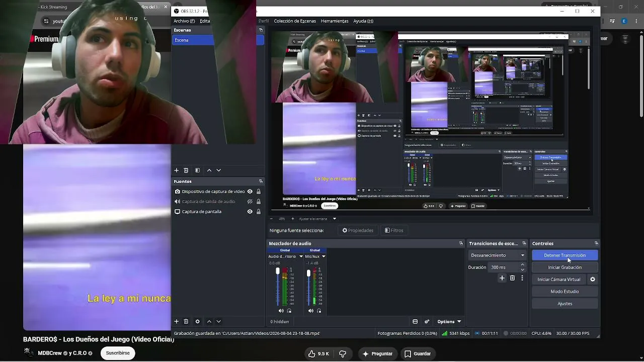This screenshot has height=362, width=644.
Task: Open the Herramientas menu
Action: 335,21
